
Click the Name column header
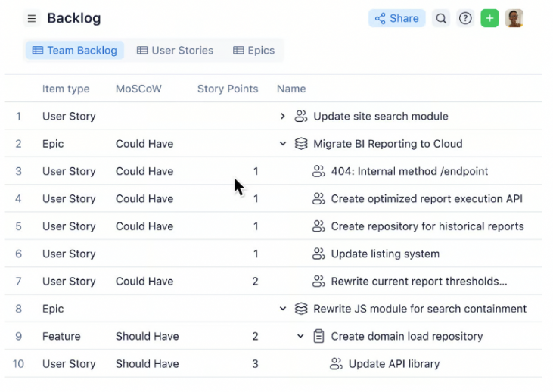(291, 89)
